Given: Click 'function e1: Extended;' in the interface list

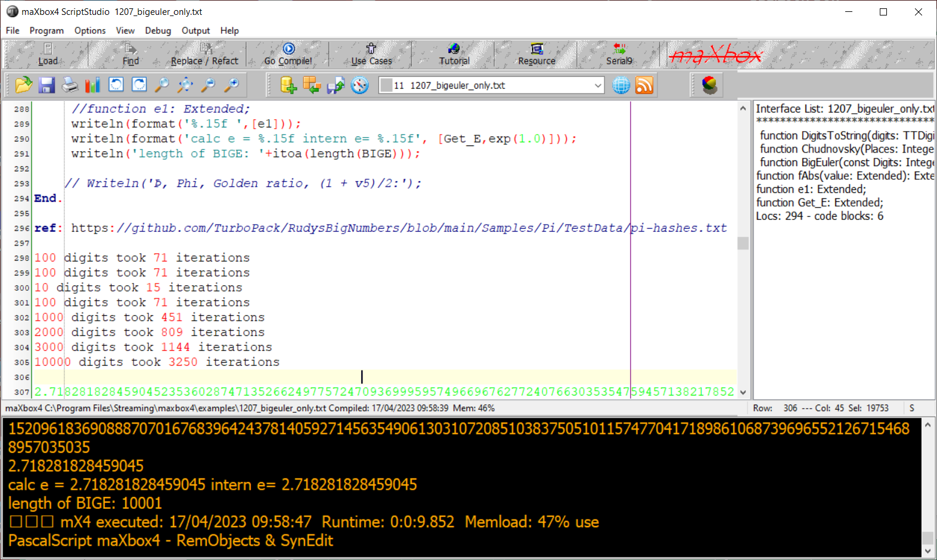Looking at the screenshot, I should pos(811,189).
